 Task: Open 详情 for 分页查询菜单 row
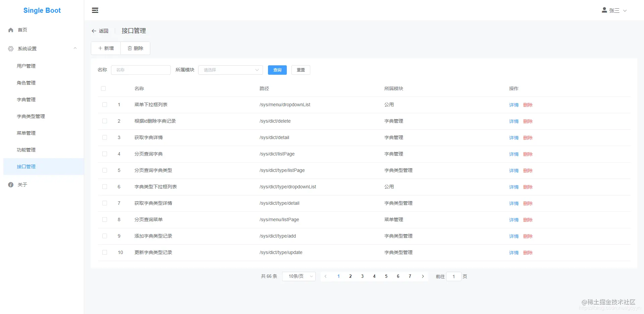(x=514, y=220)
